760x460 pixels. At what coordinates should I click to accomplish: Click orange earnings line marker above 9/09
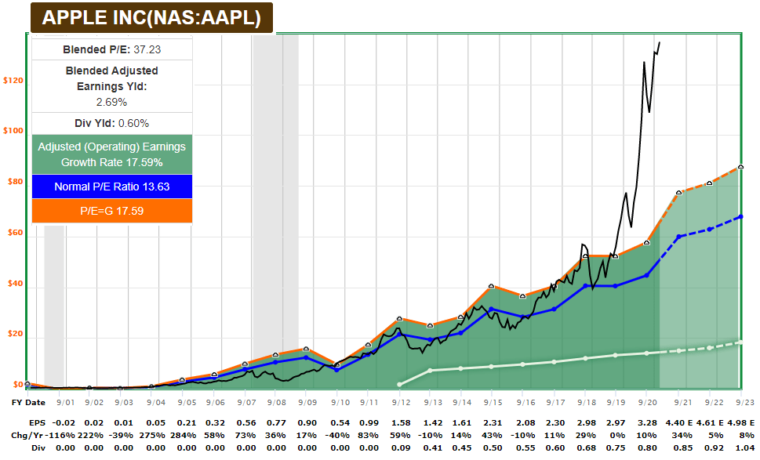306,349
